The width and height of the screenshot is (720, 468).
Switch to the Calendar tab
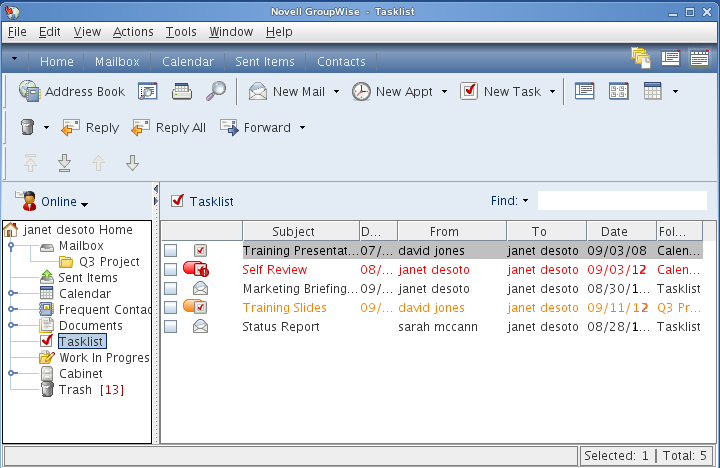pyautogui.click(x=188, y=62)
